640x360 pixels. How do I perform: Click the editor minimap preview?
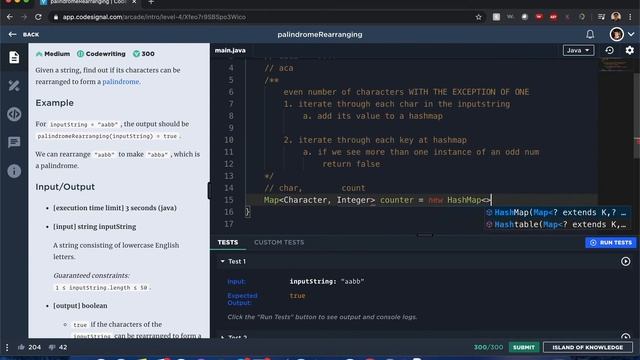(x=615, y=64)
